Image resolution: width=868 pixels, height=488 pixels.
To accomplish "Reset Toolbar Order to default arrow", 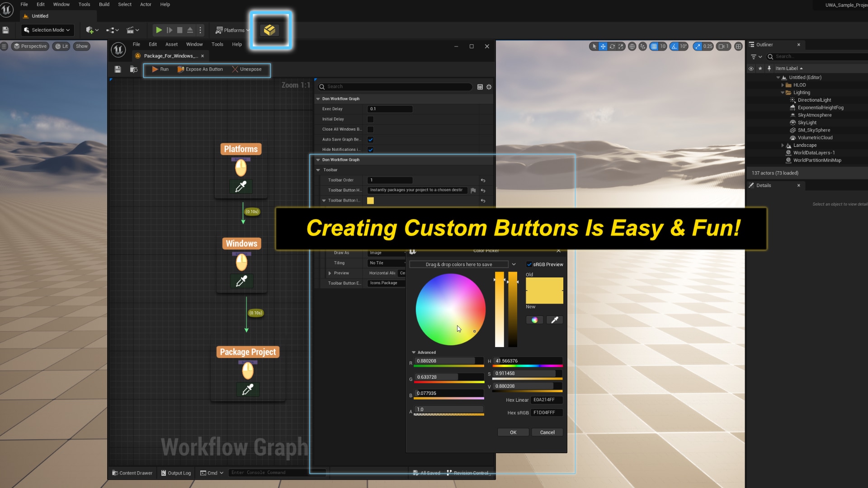I will 483,180.
